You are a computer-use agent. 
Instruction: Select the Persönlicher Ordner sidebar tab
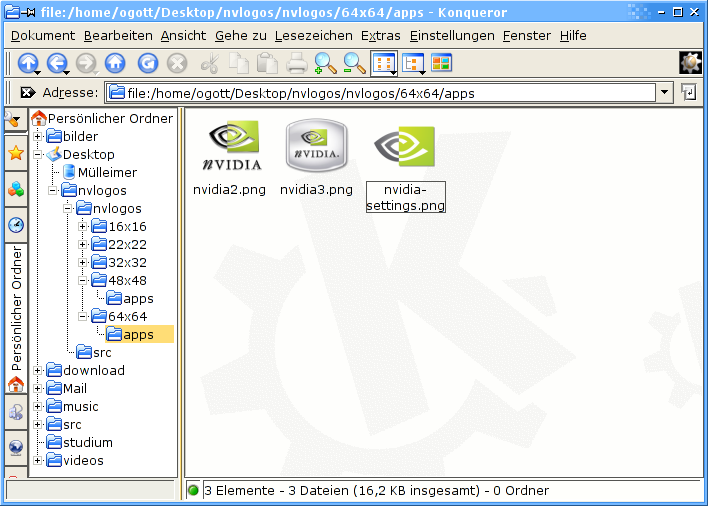click(x=16, y=318)
